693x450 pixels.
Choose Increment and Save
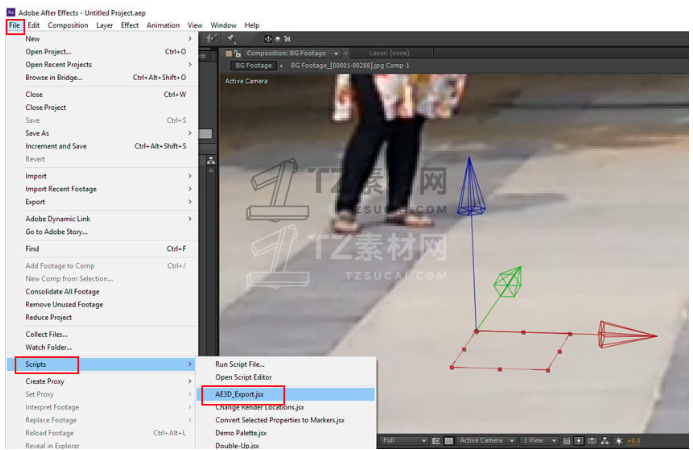point(103,146)
